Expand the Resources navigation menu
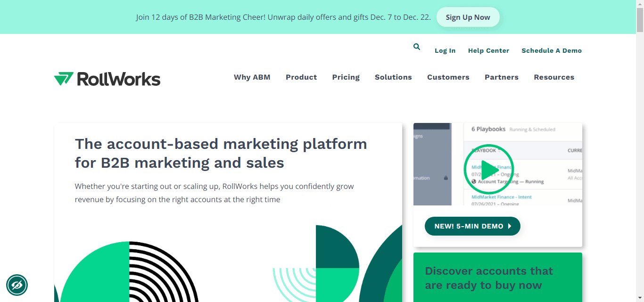Viewport: 644px width, 302px height. 554,77
